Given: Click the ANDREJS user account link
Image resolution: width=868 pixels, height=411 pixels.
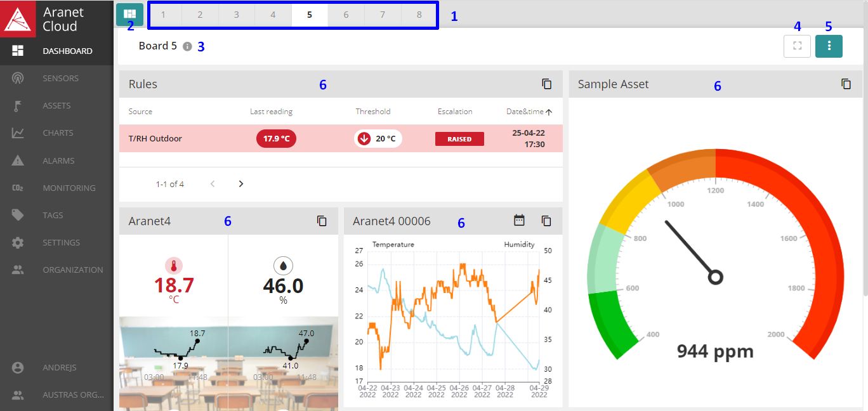Looking at the screenshot, I should [60, 368].
